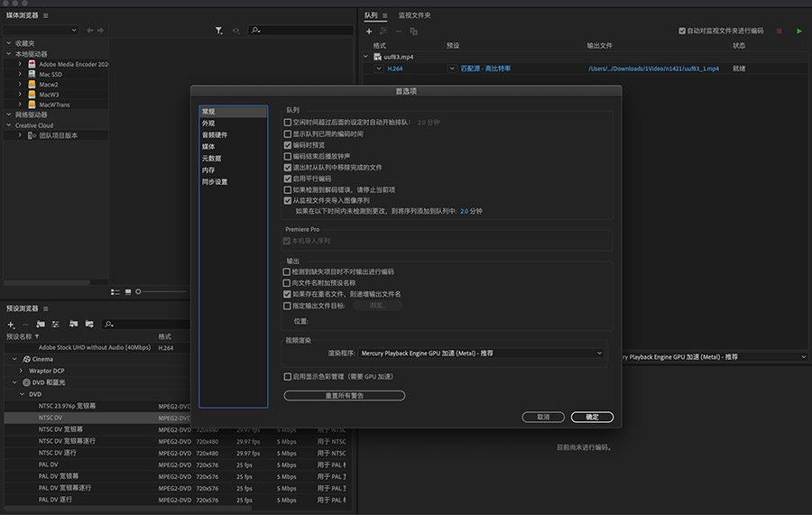Collapse the Creative Cloud tree node

click(x=9, y=125)
